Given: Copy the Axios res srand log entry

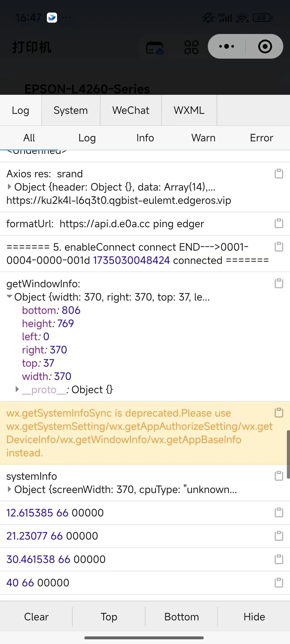Looking at the screenshot, I should [279, 173].
